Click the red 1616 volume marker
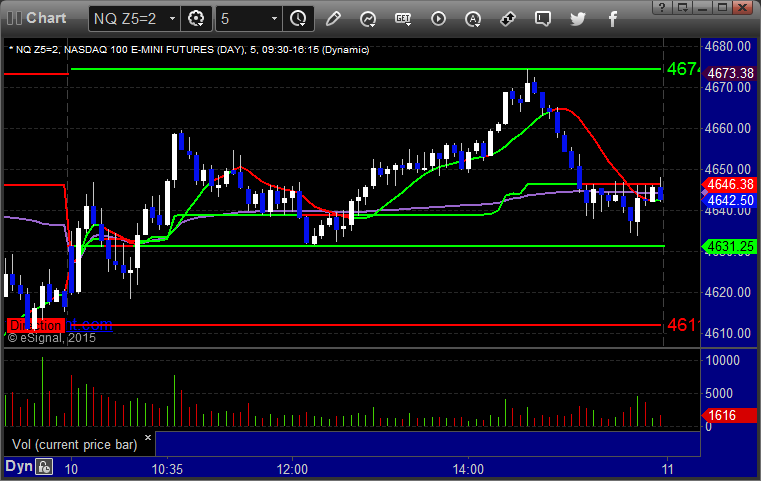 tap(730, 415)
